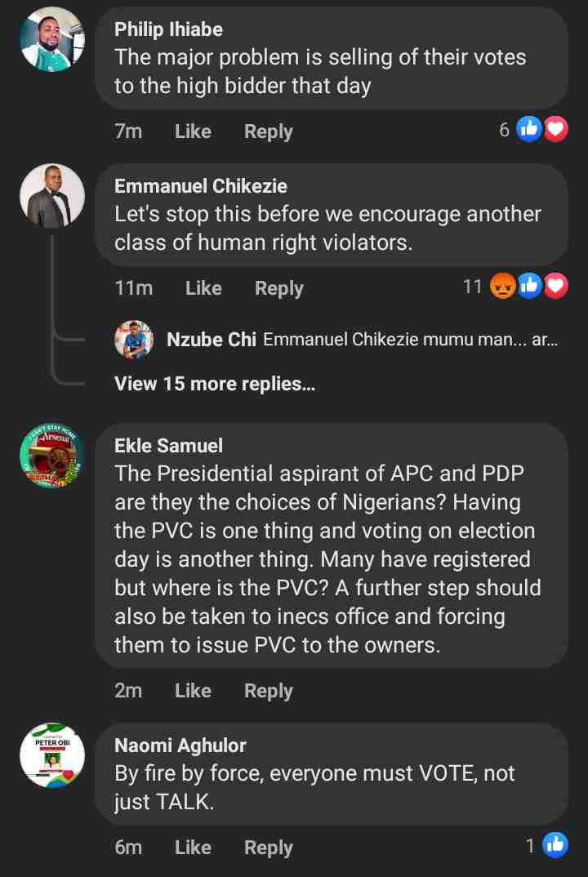Click Naomi Aghulor's Peter Obi avatar

(x=52, y=755)
